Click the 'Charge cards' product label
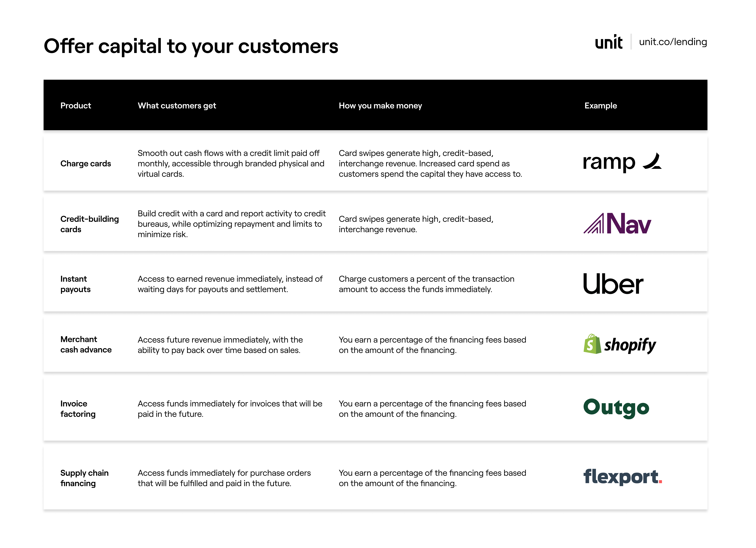Image resolution: width=756 pixels, height=548 pixels. tap(86, 164)
